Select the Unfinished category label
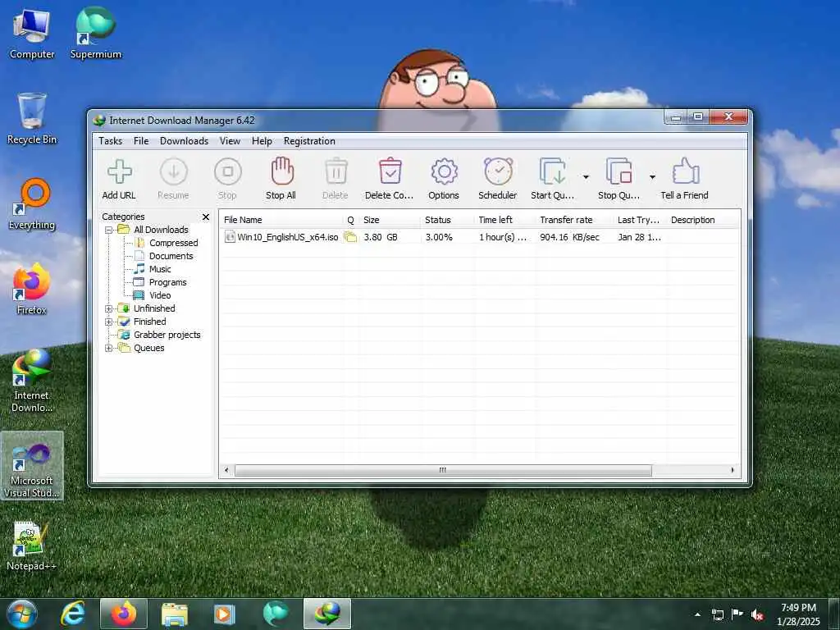840x630 pixels. tap(154, 308)
